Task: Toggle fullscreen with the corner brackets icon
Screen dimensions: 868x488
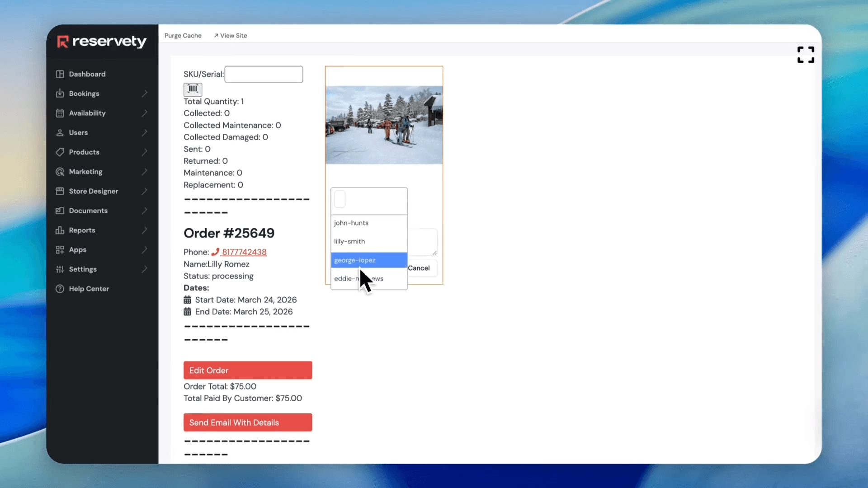Action: (x=806, y=55)
